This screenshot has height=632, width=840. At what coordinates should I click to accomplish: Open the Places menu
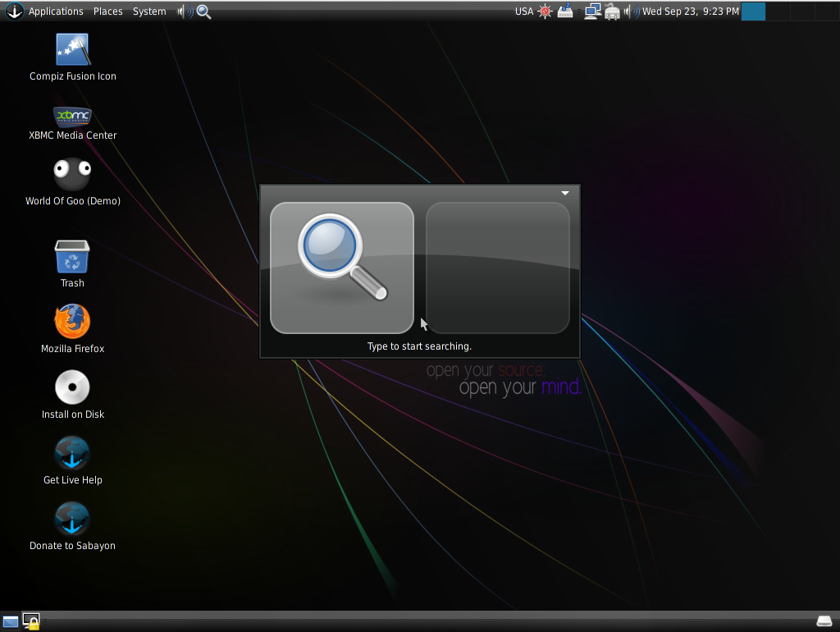[x=107, y=11]
